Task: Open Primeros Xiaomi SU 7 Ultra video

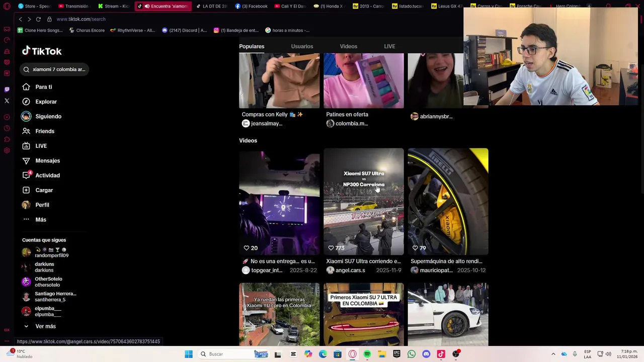Action: (x=364, y=314)
